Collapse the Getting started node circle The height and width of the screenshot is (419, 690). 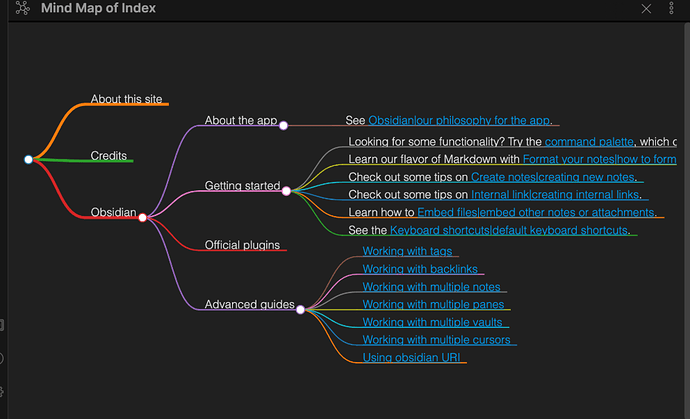coord(286,190)
